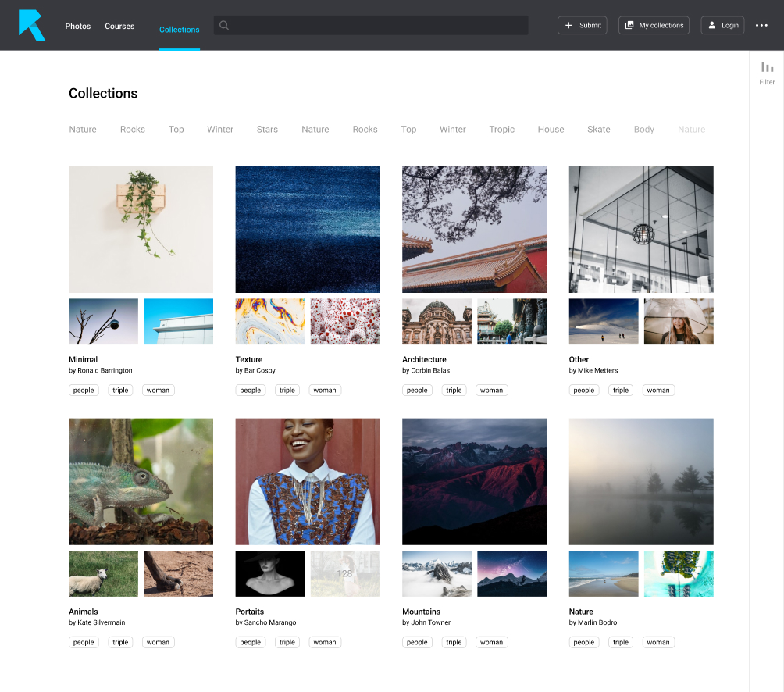Image resolution: width=784 pixels, height=692 pixels.
Task: Click the people tag under Texture
Action: [250, 390]
